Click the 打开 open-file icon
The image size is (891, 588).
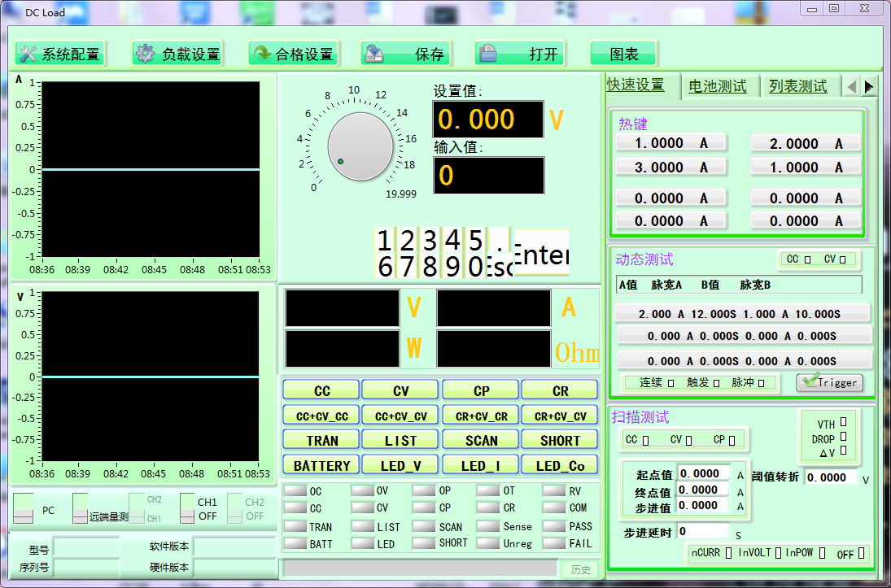click(x=488, y=54)
